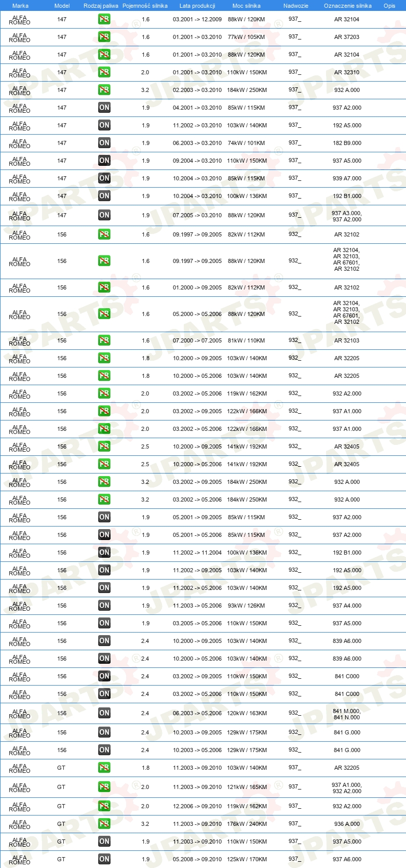
Task: Click the date range 06.2003 -> 03.2010
Action: tap(197, 143)
